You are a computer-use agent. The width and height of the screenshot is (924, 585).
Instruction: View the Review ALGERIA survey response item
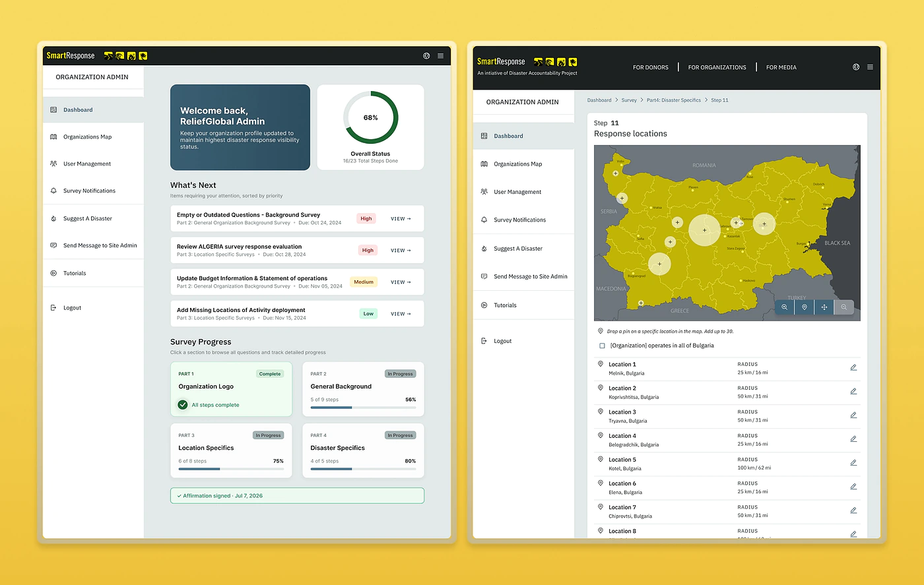pyautogui.click(x=401, y=251)
